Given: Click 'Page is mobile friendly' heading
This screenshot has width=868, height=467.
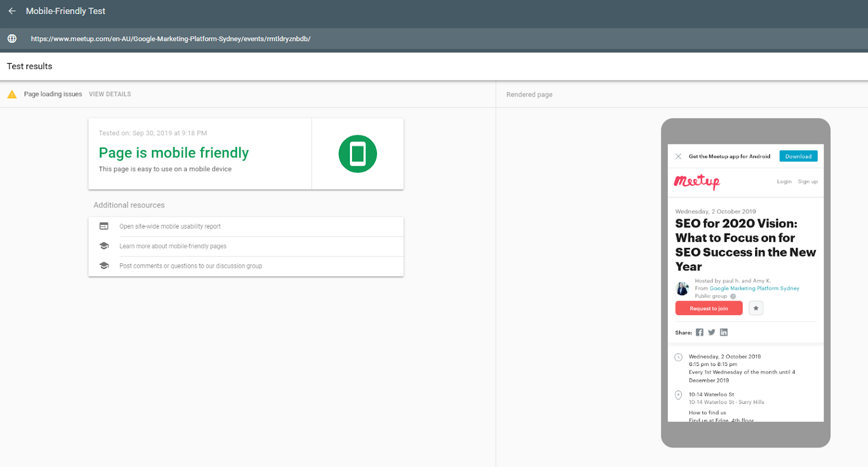Looking at the screenshot, I should click(x=174, y=153).
